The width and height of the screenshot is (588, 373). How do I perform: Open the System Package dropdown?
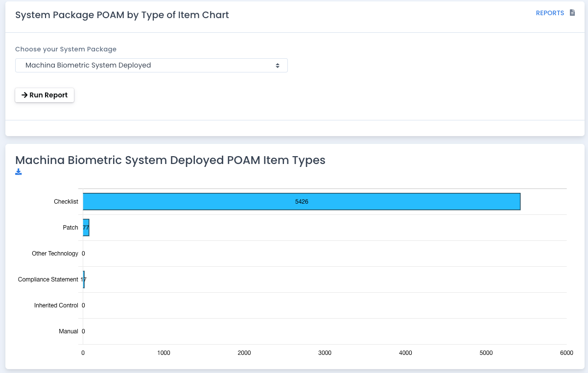[x=151, y=65]
